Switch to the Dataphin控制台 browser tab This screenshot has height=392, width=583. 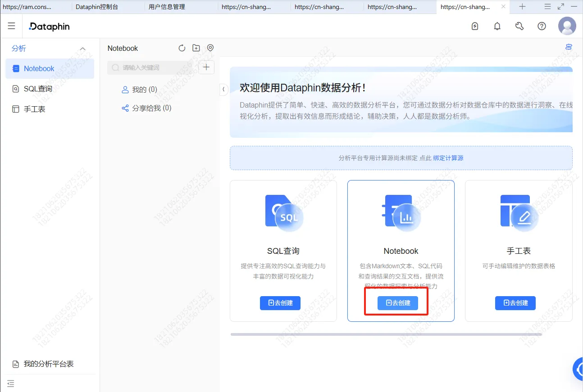point(97,7)
